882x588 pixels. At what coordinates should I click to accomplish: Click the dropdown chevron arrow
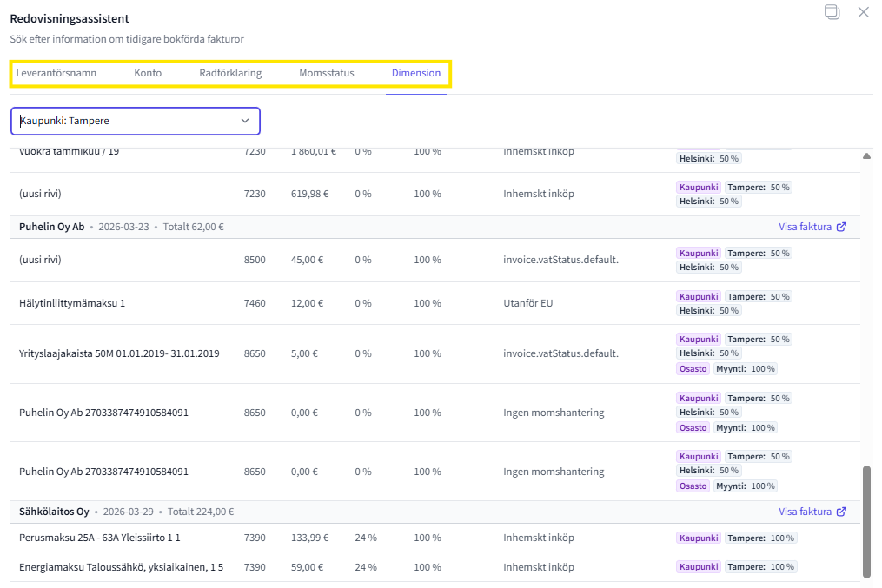[245, 121]
